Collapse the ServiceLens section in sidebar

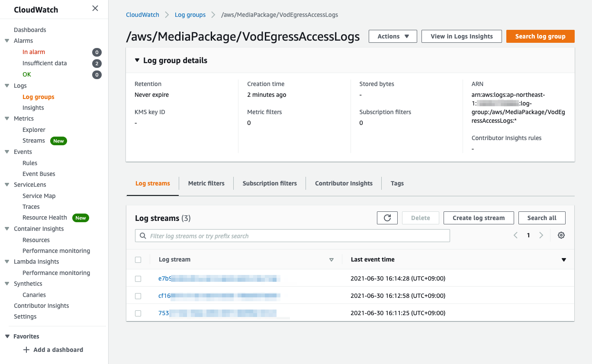click(7, 185)
